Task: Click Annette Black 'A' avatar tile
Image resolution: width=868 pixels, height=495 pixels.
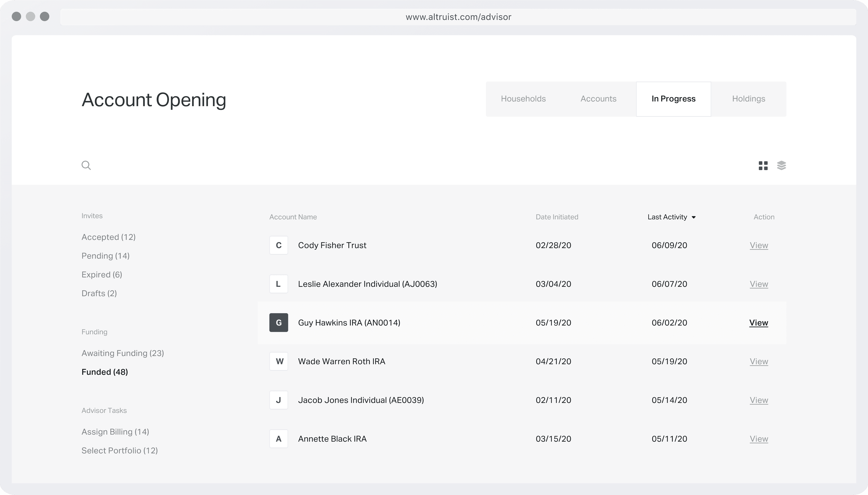Action: (279, 439)
